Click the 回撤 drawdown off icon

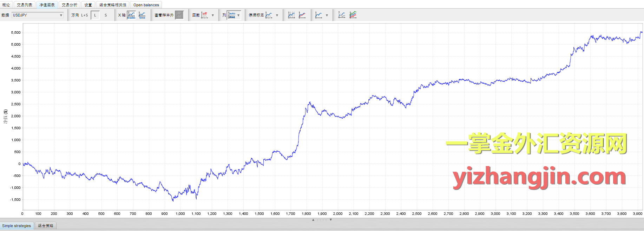tap(204, 15)
